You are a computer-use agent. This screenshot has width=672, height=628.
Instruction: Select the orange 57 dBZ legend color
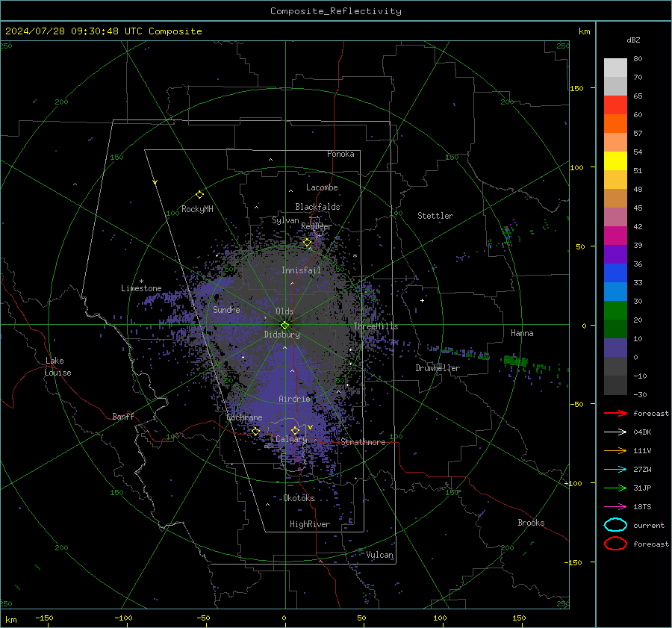[615, 123]
